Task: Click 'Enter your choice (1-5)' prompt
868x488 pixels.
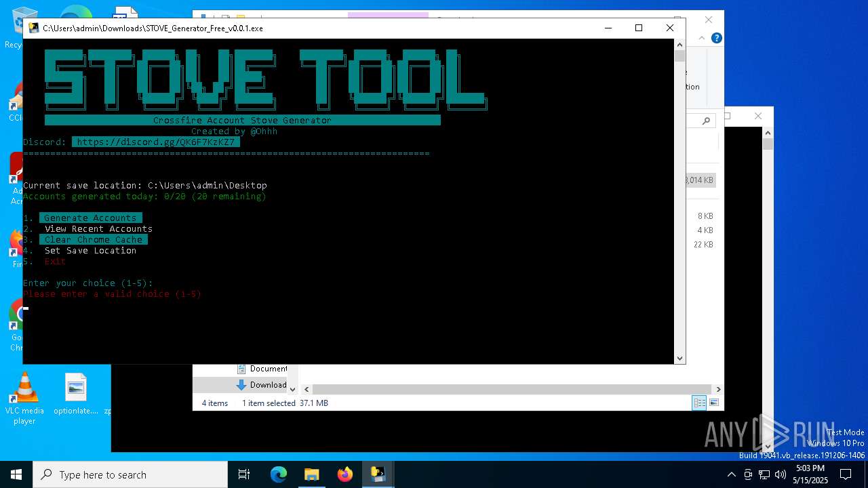Action: pyautogui.click(x=88, y=283)
